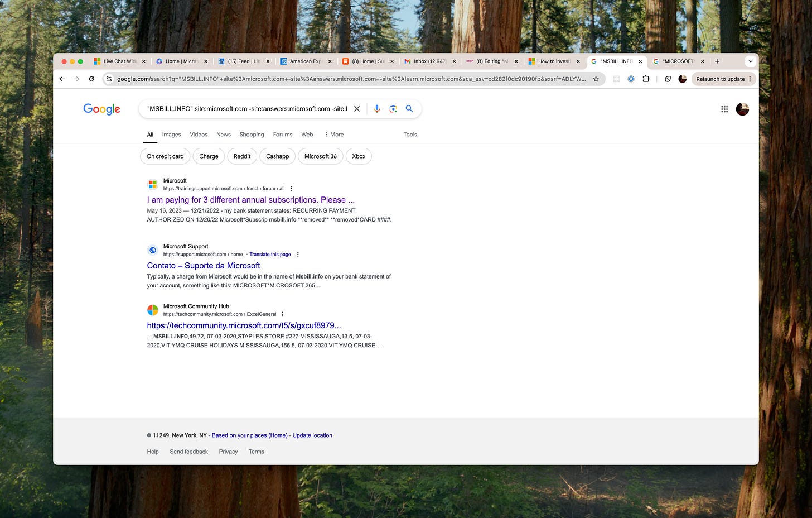This screenshot has width=812, height=518.
Task: Click Update location link
Action: pos(312,435)
